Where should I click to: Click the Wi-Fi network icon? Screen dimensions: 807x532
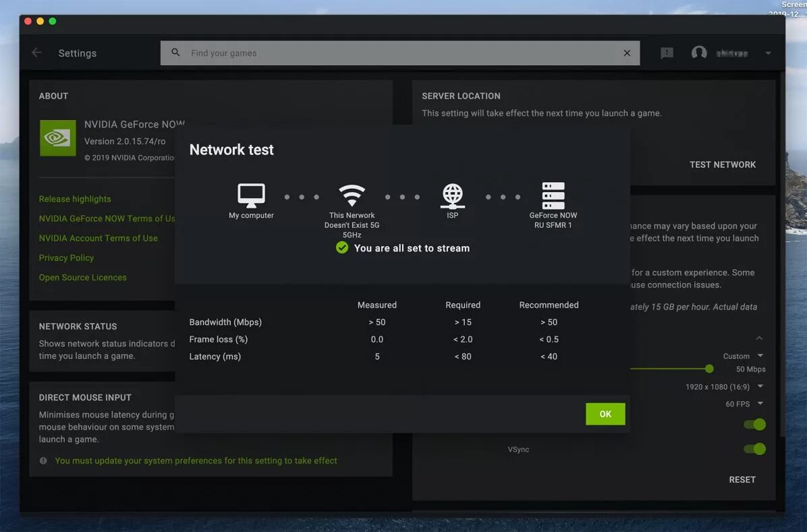(352, 196)
